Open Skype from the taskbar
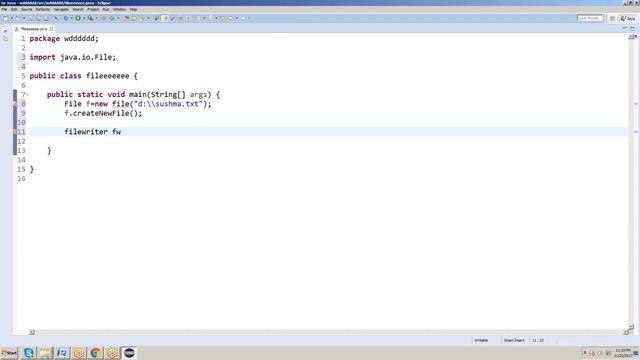The image size is (640, 360). tap(29, 353)
